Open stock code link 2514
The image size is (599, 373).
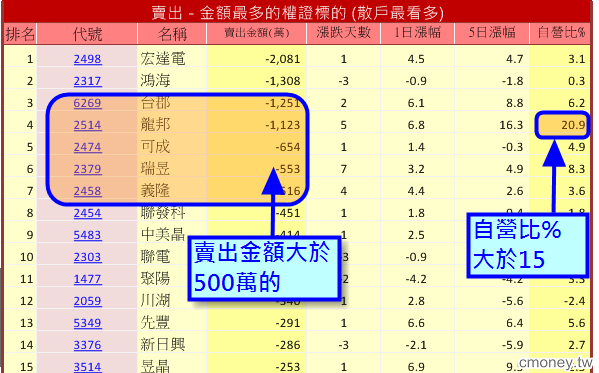point(87,125)
